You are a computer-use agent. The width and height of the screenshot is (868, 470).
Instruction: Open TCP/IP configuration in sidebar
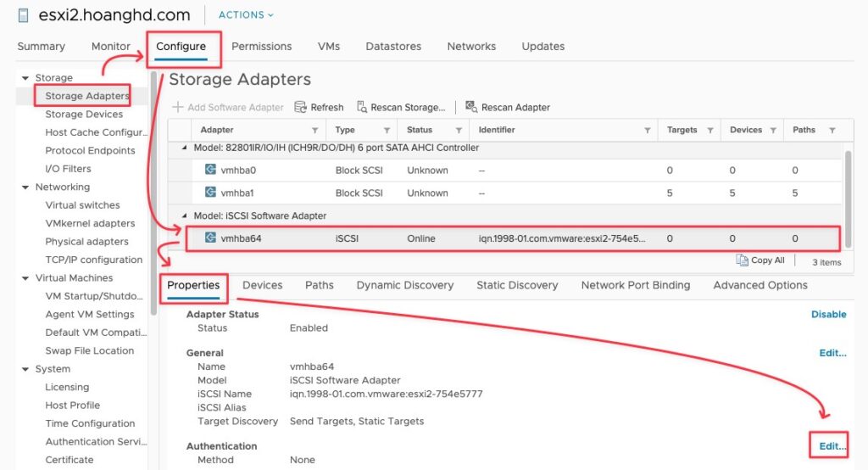tap(94, 260)
